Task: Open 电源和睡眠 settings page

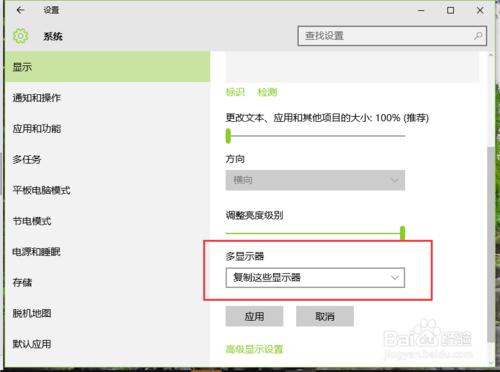Action: (108, 252)
